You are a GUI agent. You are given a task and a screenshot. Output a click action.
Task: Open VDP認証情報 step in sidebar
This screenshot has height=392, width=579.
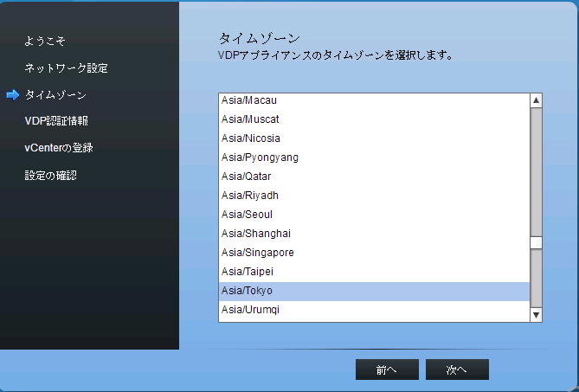click(x=56, y=120)
